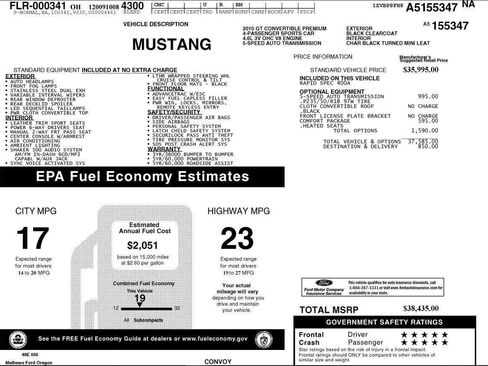Viewport: 488px width, 366px height.
Task: Click the EXTERIOR standard equipment heading
Action: pos(20,76)
